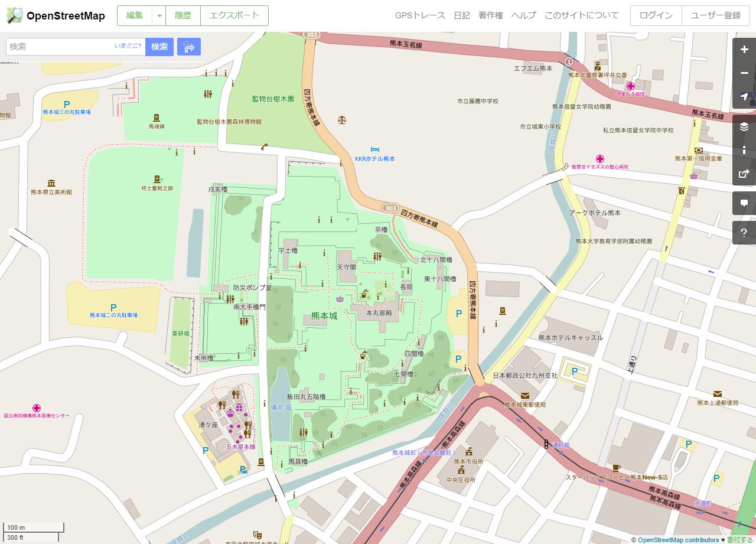
Task: Click the courthouse scales icon on the map
Action: pyautogui.click(x=342, y=119)
